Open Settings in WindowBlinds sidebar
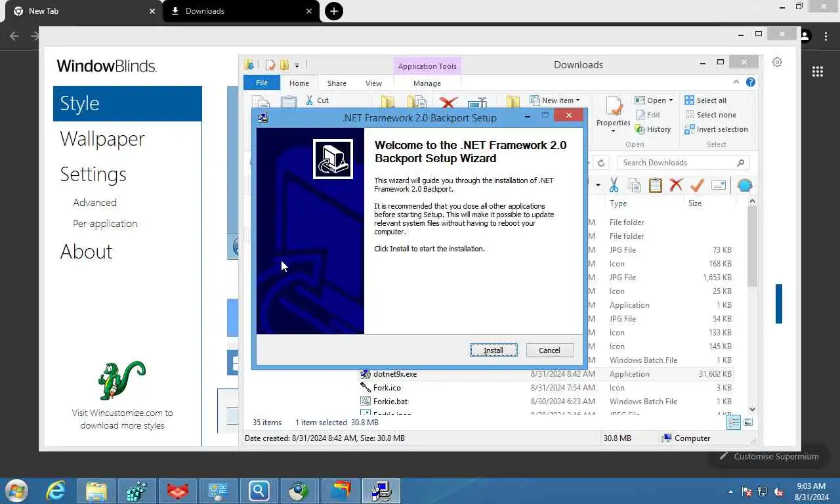 tap(93, 175)
